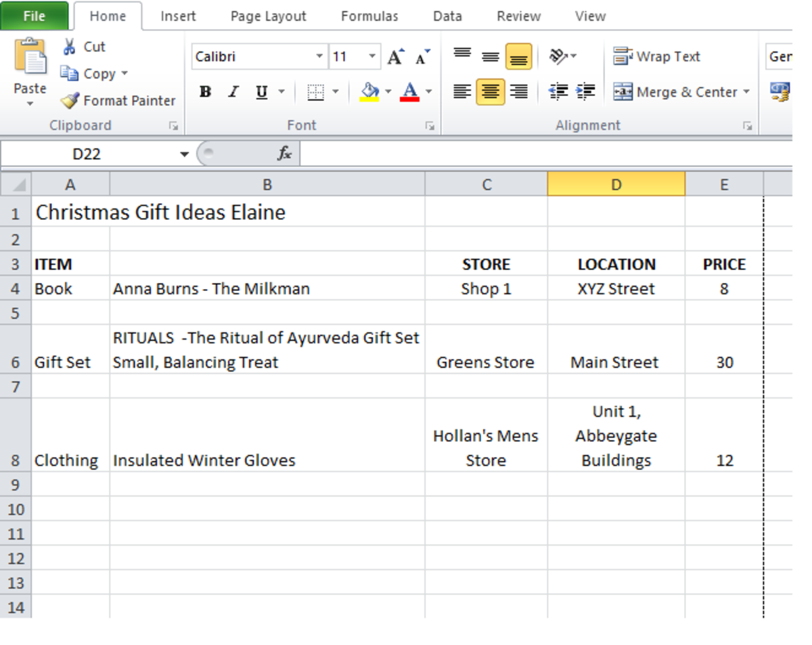Toggle Wrap Text for the cell
Screen dimensions: 812x645
(x=656, y=57)
